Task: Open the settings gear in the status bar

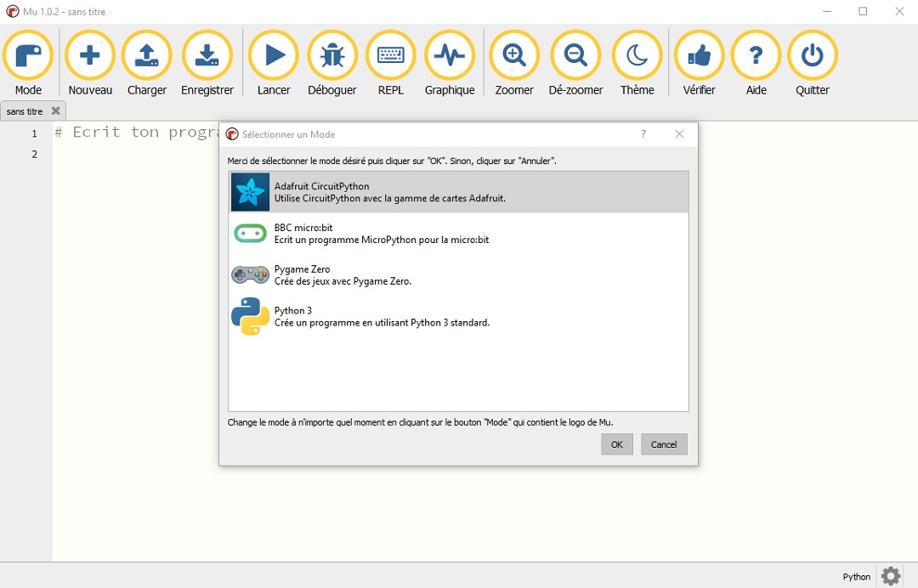Action: [x=891, y=576]
